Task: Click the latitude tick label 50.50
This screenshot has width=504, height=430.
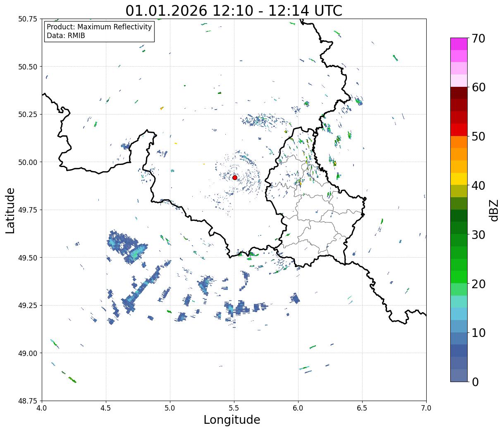Action: [x=28, y=67]
